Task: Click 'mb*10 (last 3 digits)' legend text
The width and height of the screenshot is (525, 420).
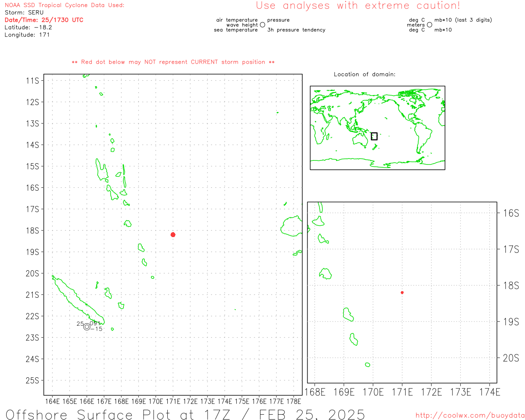Action: click(463, 20)
